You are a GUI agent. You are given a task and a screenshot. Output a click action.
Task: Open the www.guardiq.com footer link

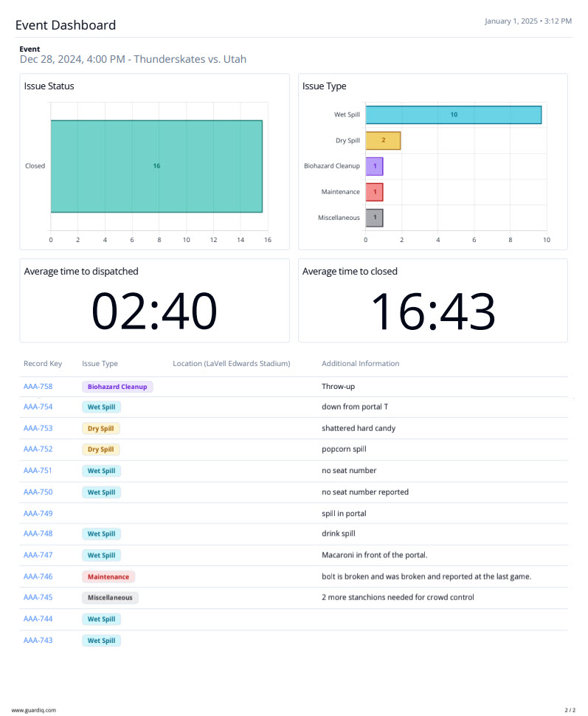(x=34, y=710)
